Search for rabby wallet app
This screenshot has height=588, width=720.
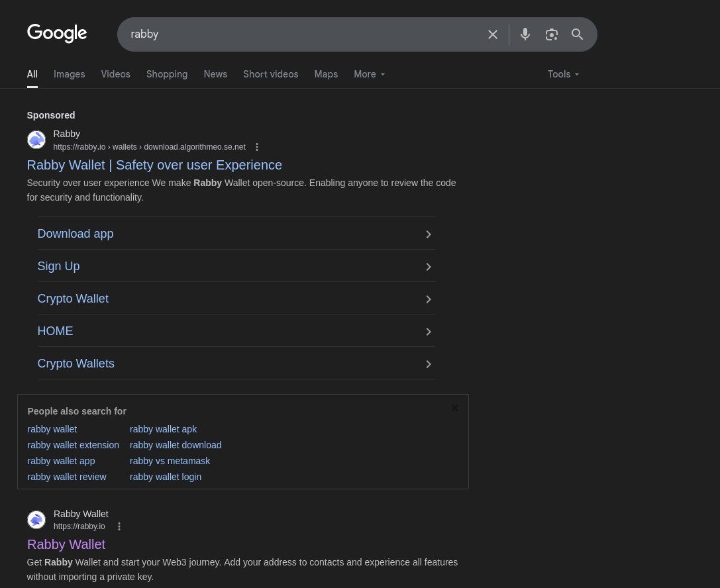[x=61, y=461]
